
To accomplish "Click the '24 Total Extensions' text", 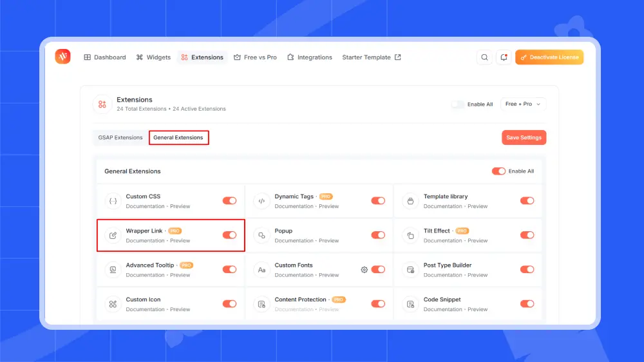I will 141,109.
